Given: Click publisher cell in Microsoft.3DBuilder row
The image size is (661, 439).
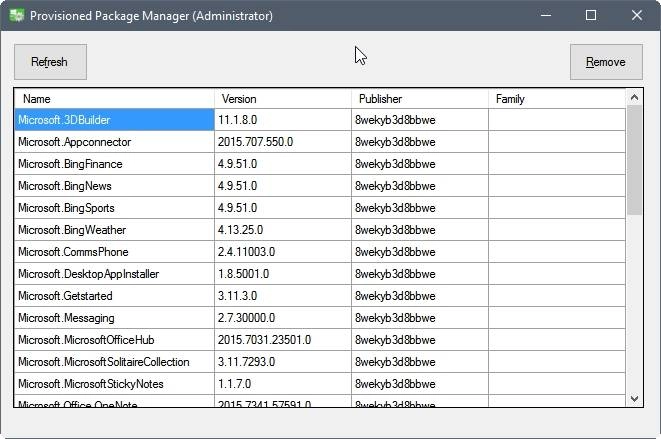Looking at the screenshot, I should [x=420, y=120].
